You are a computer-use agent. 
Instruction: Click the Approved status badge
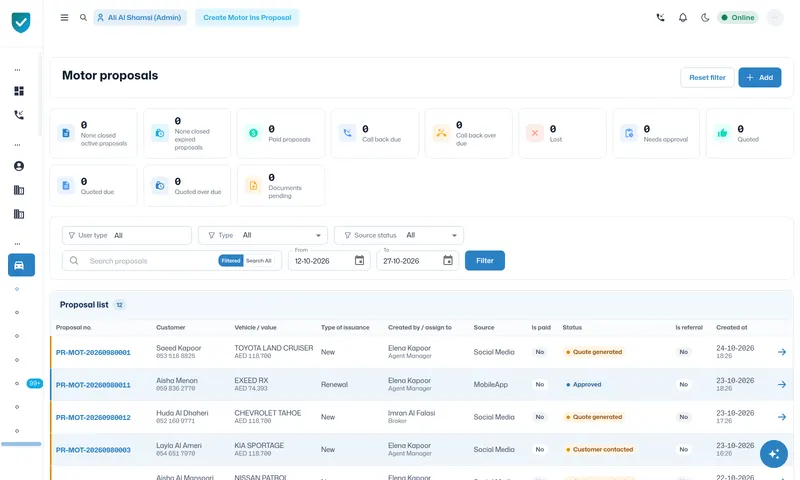click(x=584, y=385)
